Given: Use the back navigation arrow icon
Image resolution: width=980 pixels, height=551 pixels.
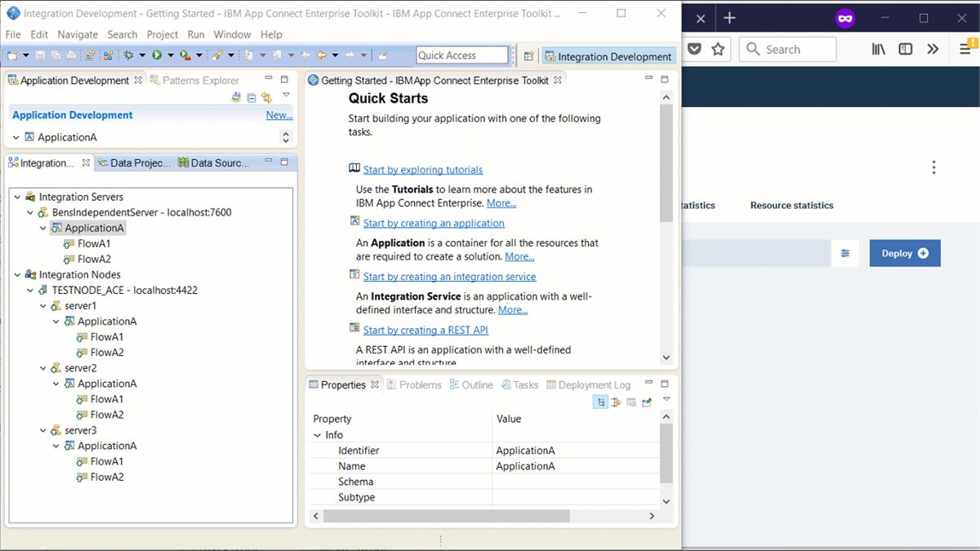Looking at the screenshot, I should tap(322, 55).
